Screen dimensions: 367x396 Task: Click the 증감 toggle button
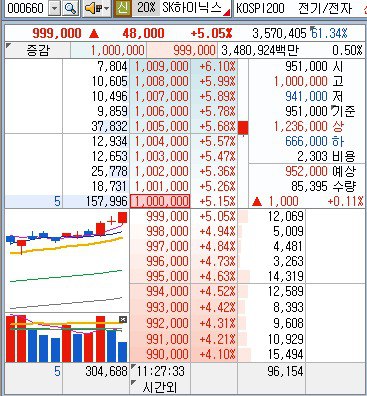(38, 50)
